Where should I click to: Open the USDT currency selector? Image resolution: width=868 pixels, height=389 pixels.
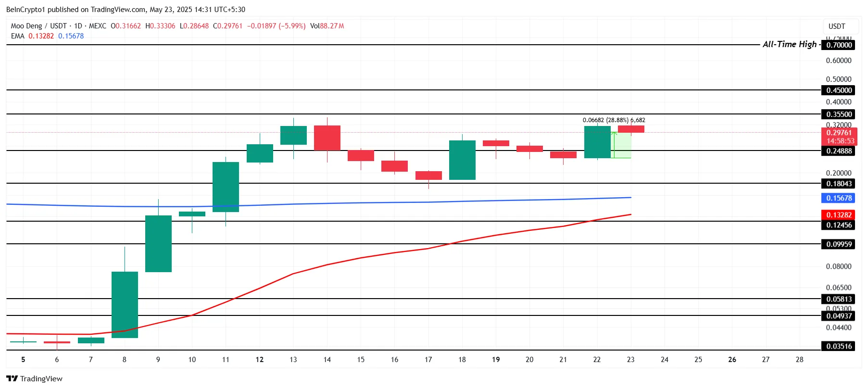click(x=837, y=26)
